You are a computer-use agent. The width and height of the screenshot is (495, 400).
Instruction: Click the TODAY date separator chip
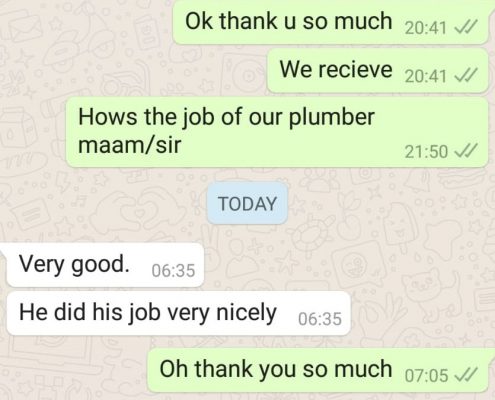tap(247, 204)
